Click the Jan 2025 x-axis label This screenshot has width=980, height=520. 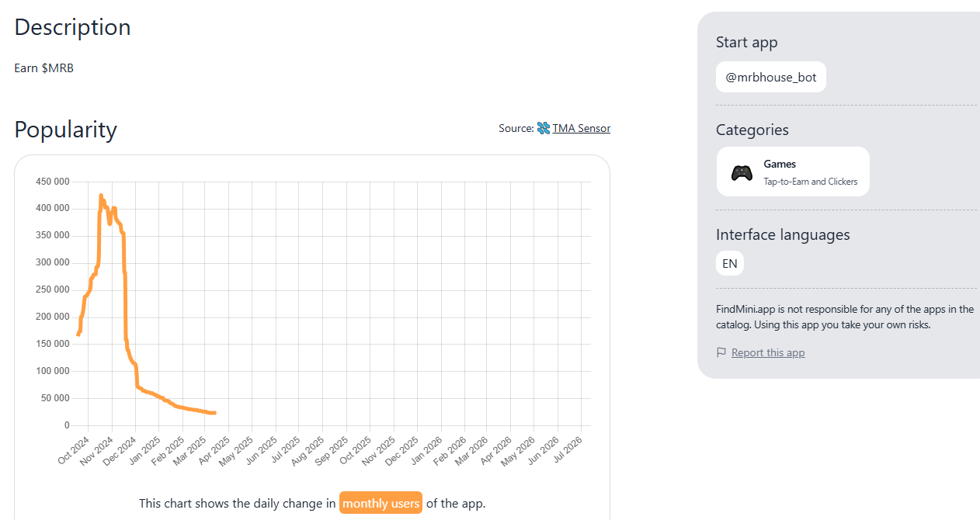pos(144,450)
